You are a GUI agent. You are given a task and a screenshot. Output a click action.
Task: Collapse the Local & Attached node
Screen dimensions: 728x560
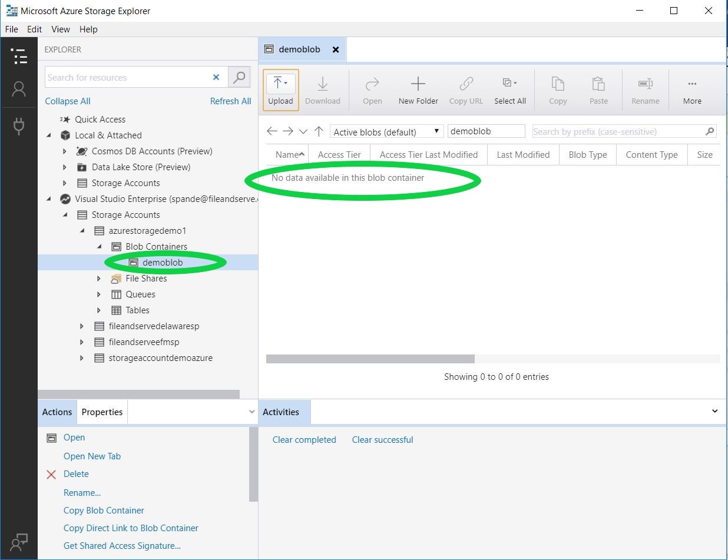tap(49, 135)
